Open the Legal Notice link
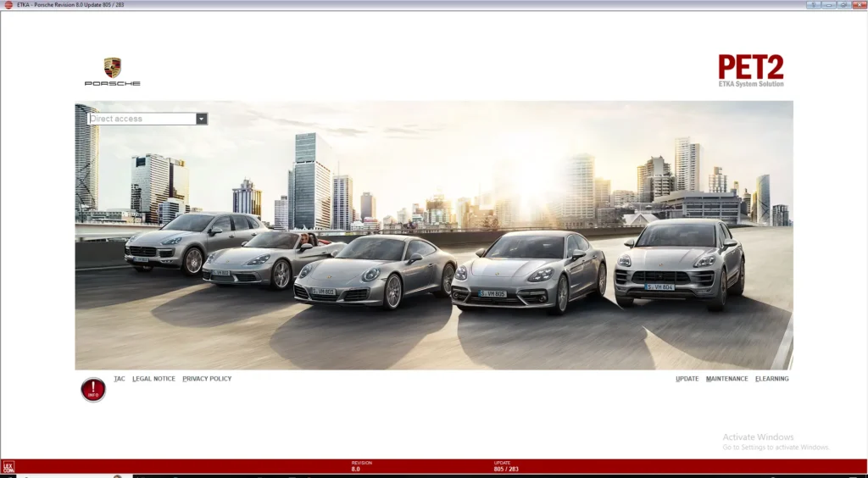 pyautogui.click(x=153, y=379)
